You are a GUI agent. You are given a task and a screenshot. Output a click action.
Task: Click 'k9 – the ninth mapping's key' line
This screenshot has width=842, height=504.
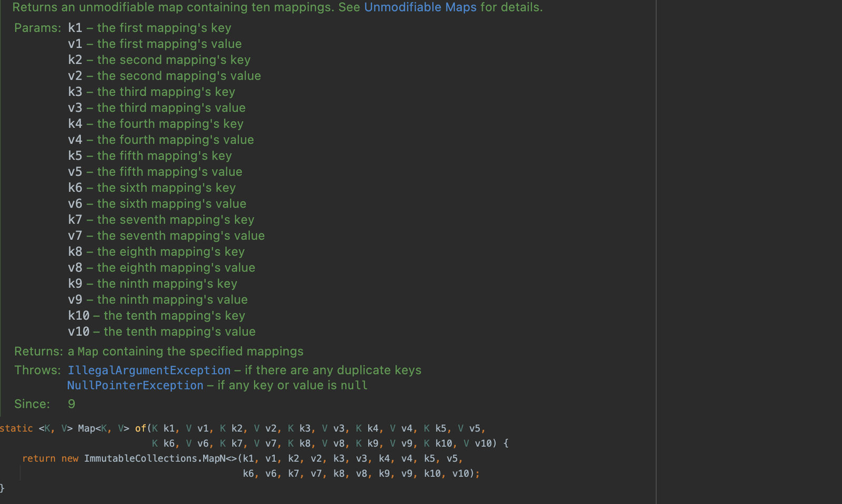153,284
